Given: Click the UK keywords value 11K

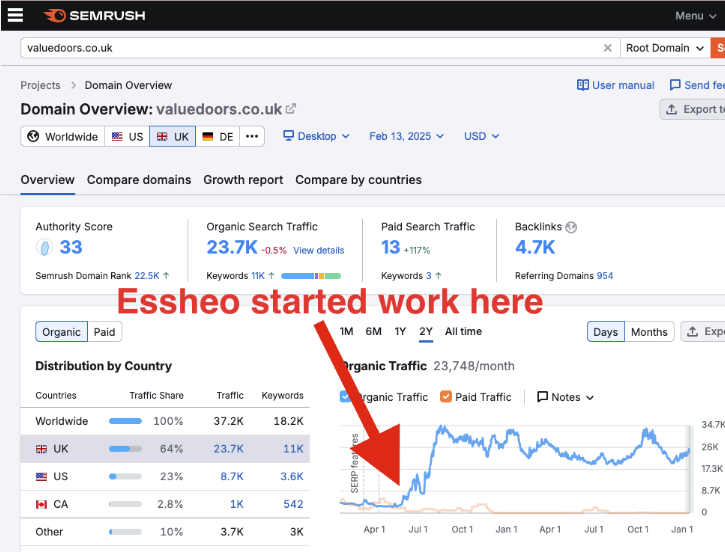Looking at the screenshot, I should (293, 449).
